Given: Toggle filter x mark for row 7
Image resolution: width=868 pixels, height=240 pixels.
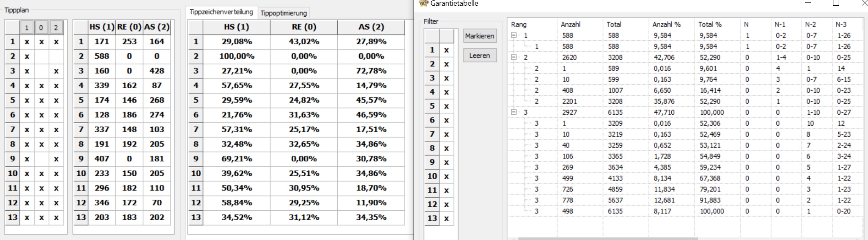Looking at the screenshot, I should [x=446, y=134].
